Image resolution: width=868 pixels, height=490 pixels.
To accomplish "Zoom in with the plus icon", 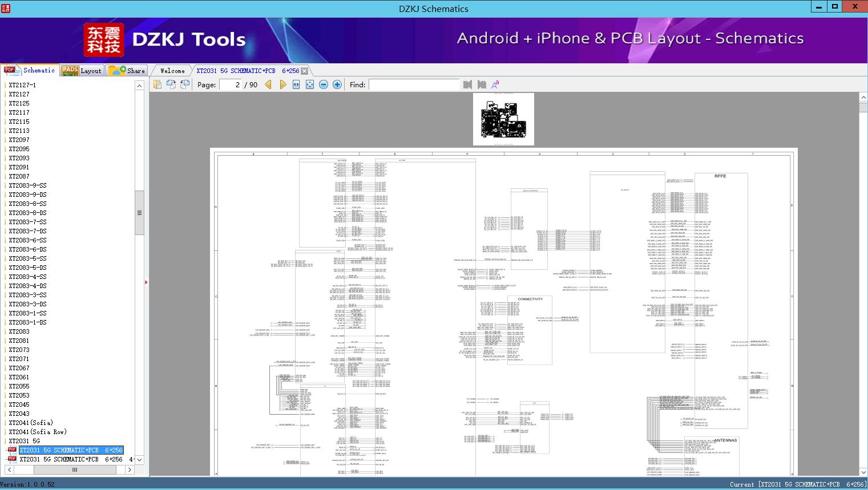I will 337,84.
